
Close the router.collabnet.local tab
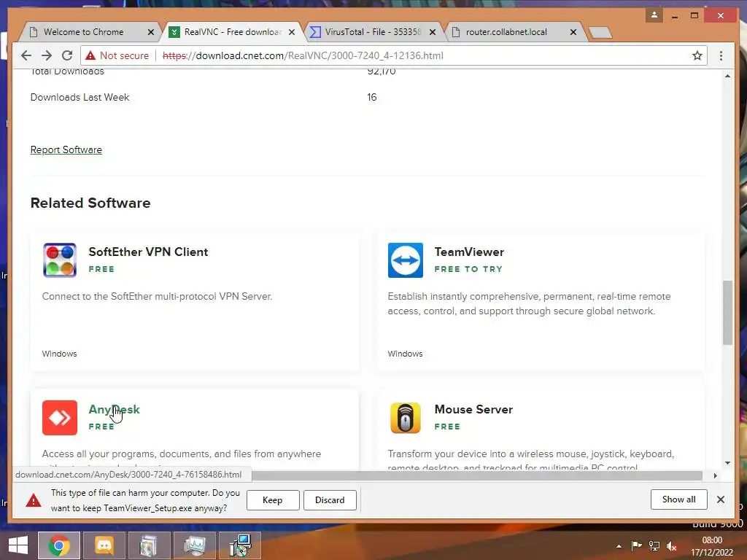(x=573, y=32)
